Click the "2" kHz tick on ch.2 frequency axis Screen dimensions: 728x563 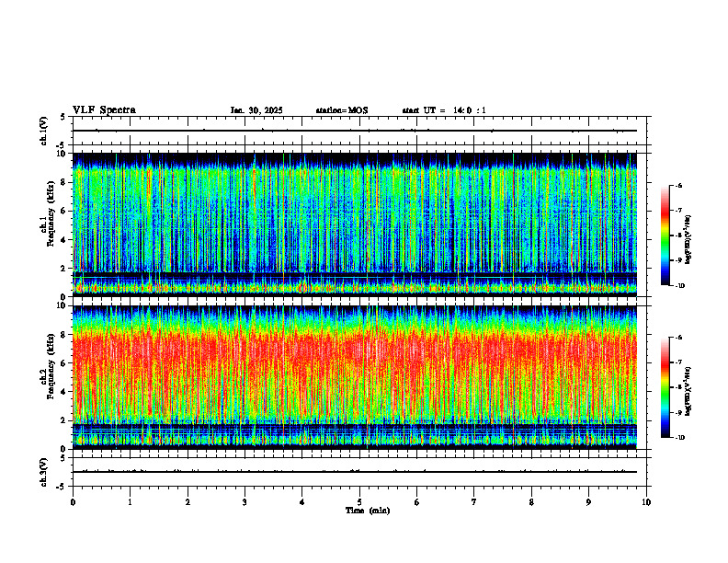pos(64,420)
